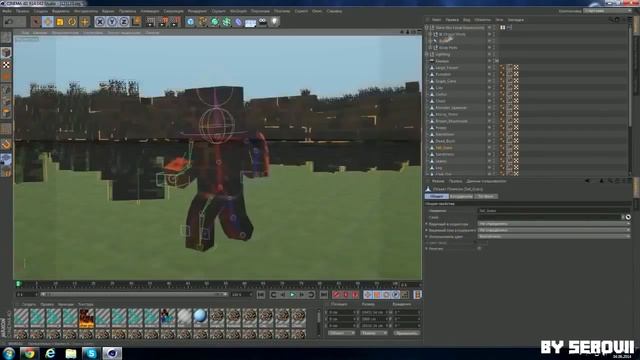Open the MoGraph menu
640x360 pixels.
coord(238,11)
